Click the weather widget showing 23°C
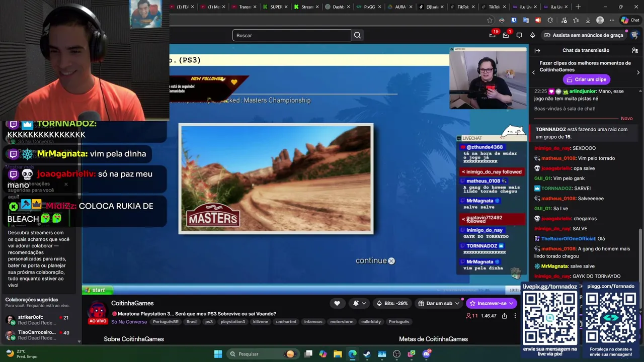Image resolution: width=644 pixels, height=362 pixels. click(22, 354)
